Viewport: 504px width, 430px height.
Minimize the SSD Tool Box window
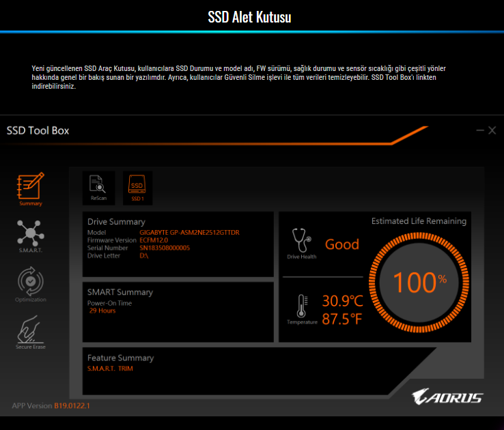479,130
